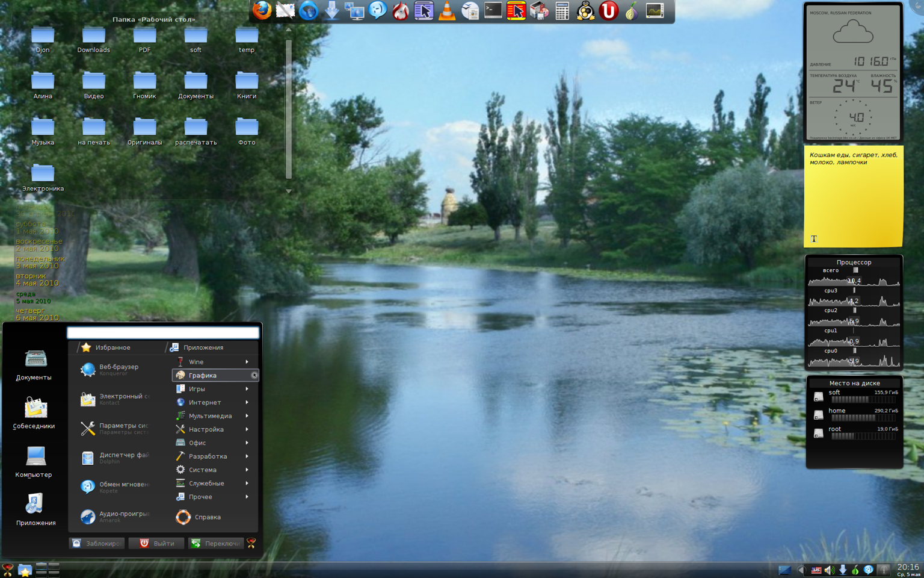Image resolution: width=924 pixels, height=578 pixels.
Task: Open the Tux penguin application icon
Action: (585, 11)
